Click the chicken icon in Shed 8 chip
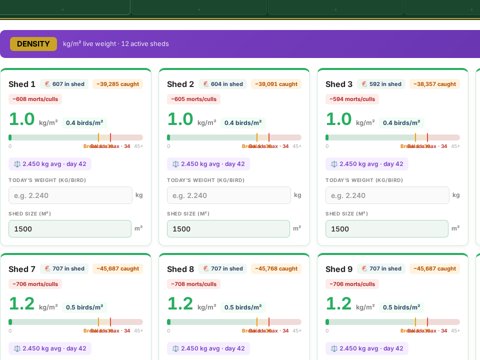This screenshot has width=480, height=360. 206,269
